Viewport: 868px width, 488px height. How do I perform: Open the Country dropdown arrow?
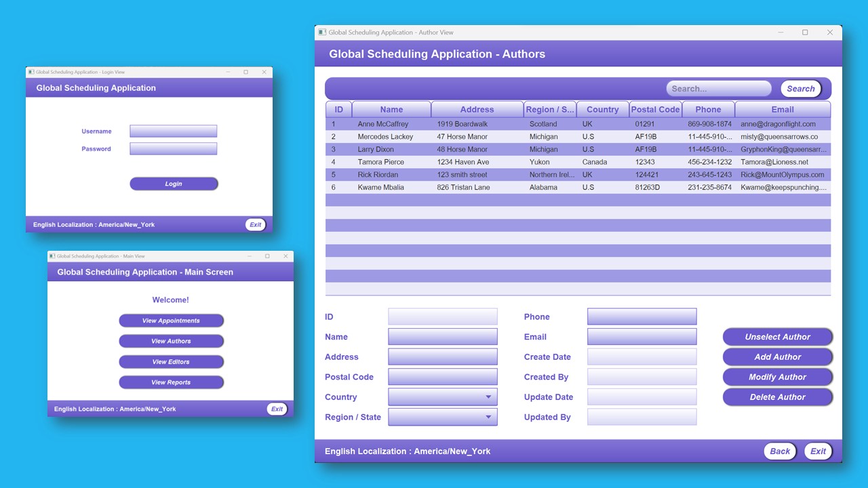coord(489,396)
